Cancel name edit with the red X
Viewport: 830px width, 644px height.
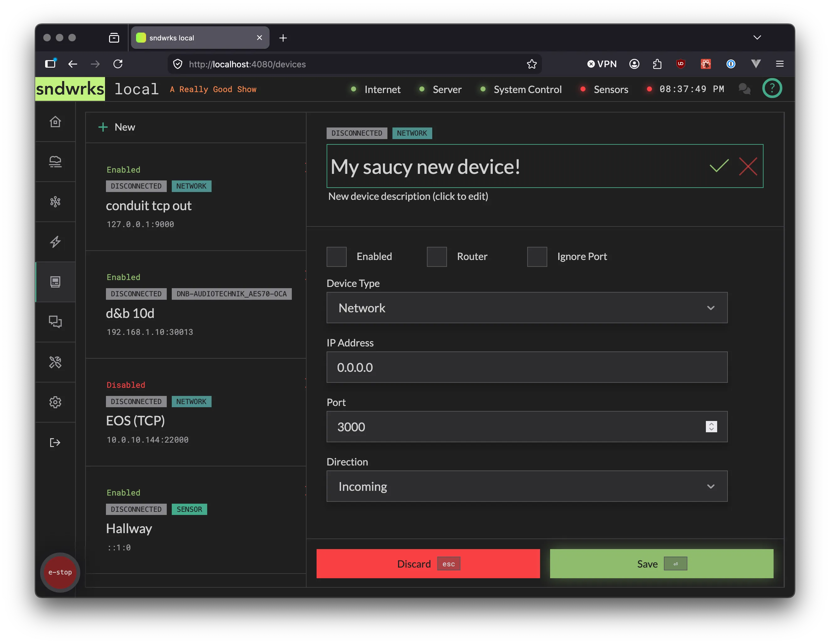[x=748, y=166]
